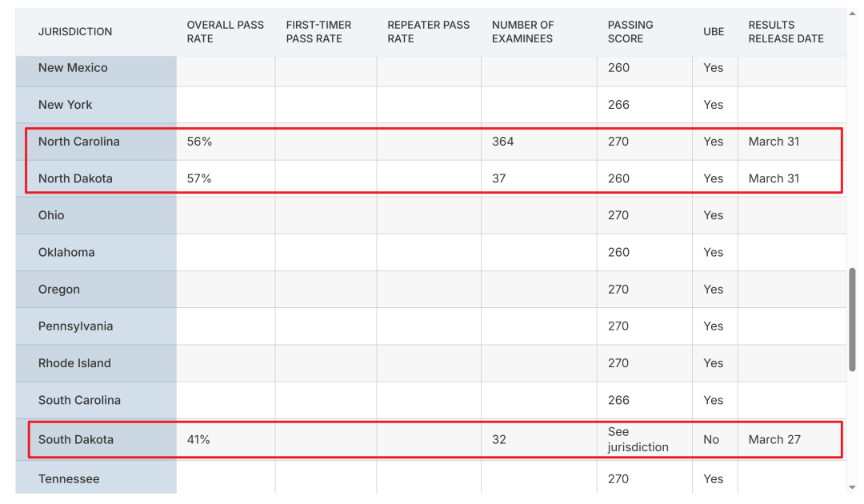Click the Passing Score column header
The width and height of the screenshot is (864, 504).
(630, 32)
